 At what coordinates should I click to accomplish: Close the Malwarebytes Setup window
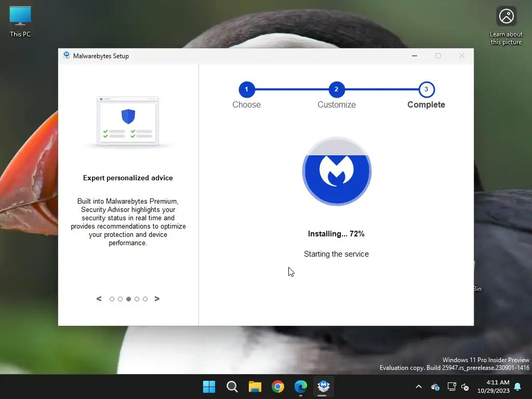pyautogui.click(x=462, y=56)
